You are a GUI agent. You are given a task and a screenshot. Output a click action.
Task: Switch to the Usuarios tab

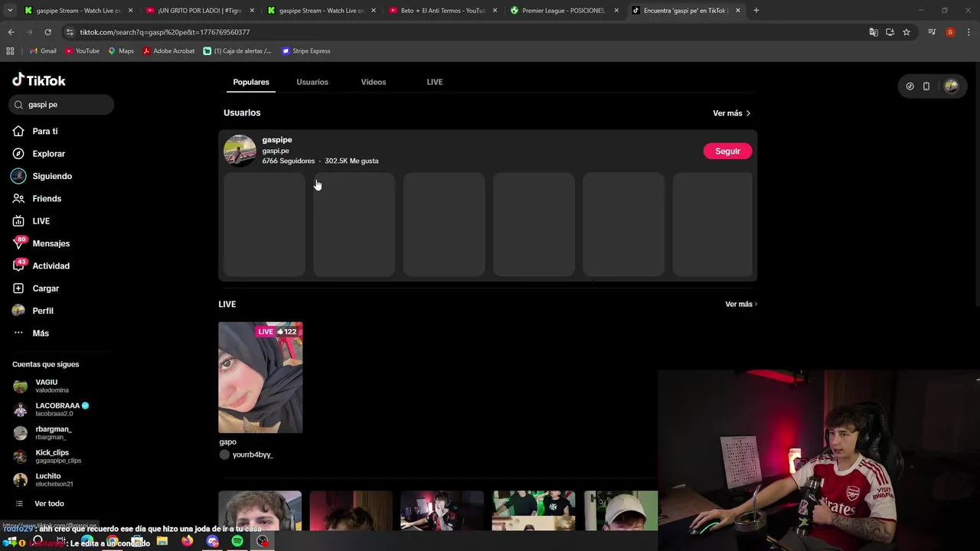click(x=312, y=82)
